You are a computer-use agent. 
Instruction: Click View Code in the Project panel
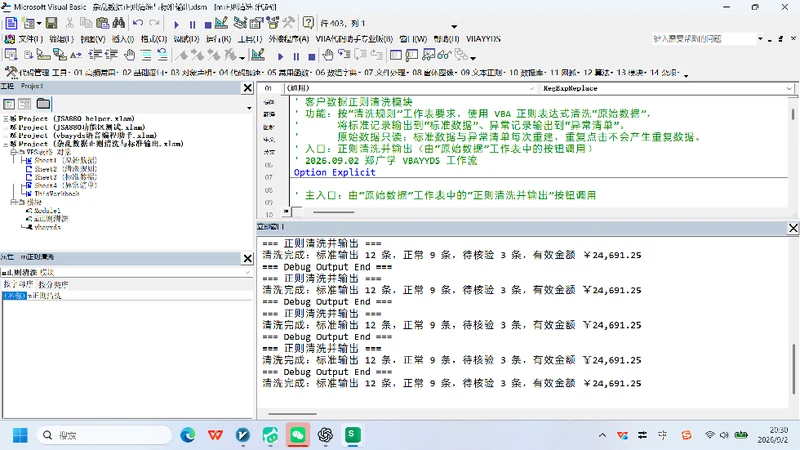(9, 104)
